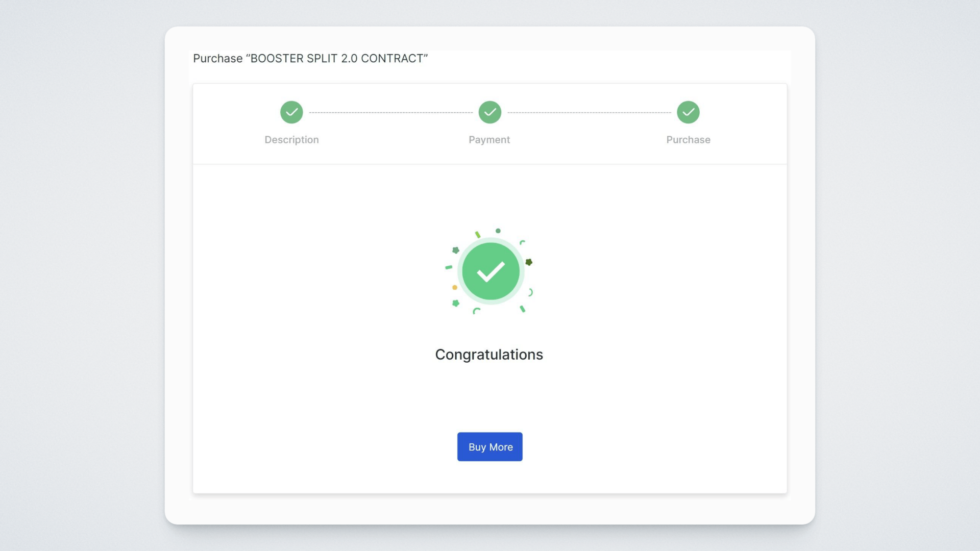980x551 pixels.
Task: Click the Purchase step checkmark icon
Action: click(688, 112)
